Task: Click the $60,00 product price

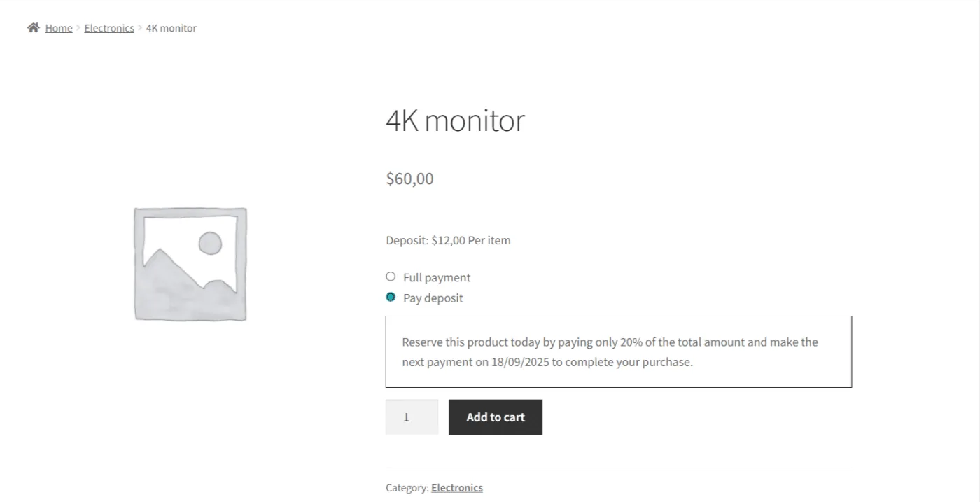Action: coord(409,179)
